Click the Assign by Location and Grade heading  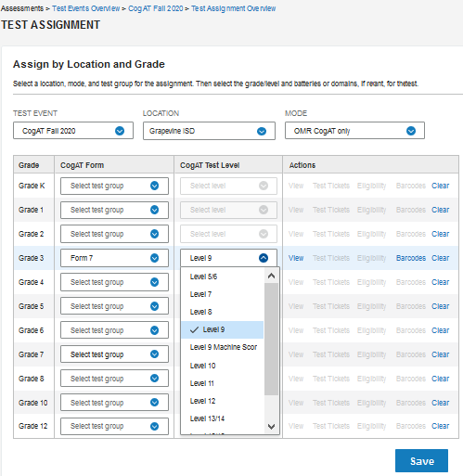click(89, 64)
